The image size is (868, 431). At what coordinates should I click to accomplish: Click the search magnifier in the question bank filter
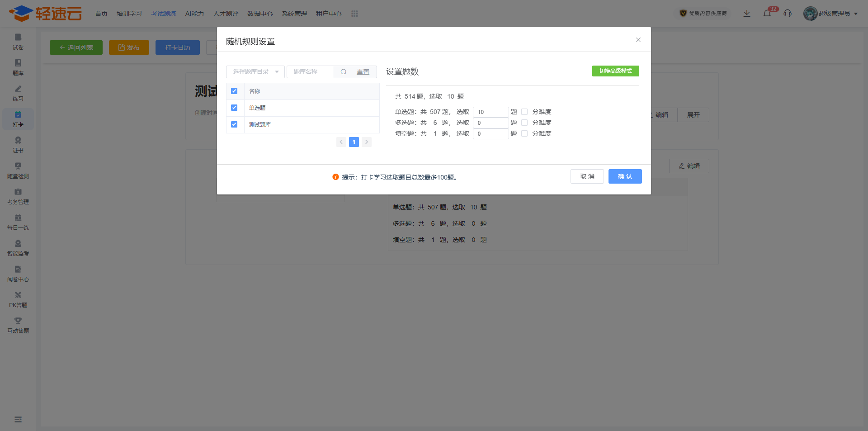pos(344,72)
